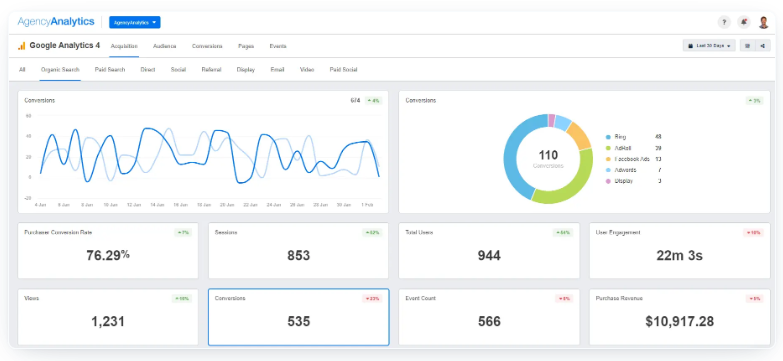Open the AgencyAnalytics campaign dropdown

(x=135, y=22)
